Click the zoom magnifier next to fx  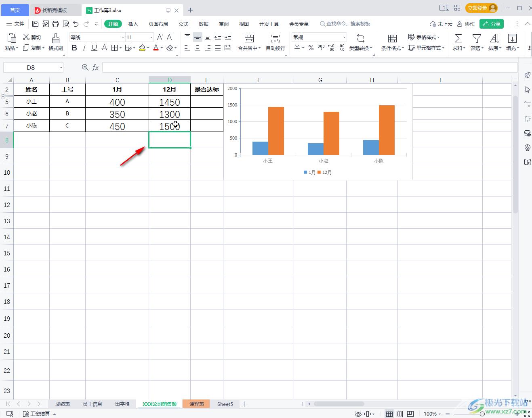coord(85,67)
